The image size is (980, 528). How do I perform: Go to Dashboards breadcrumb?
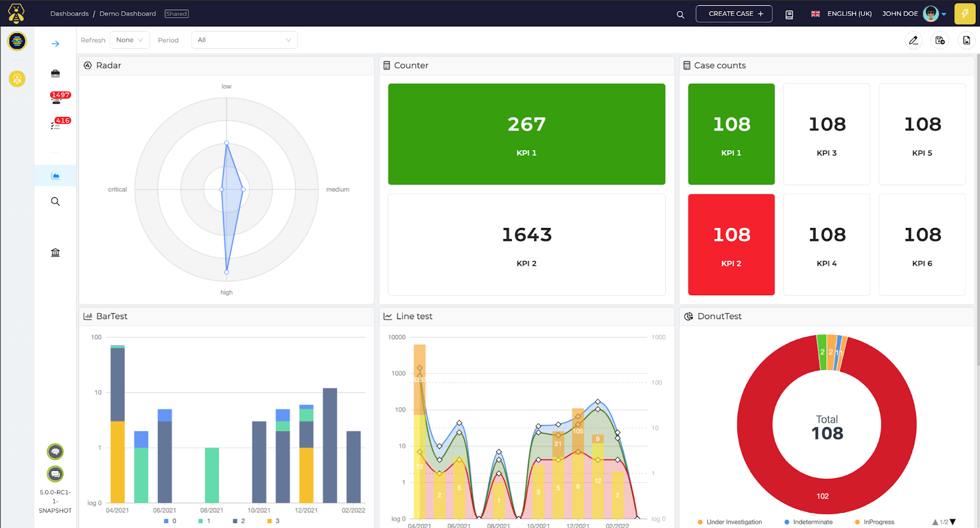click(x=69, y=13)
